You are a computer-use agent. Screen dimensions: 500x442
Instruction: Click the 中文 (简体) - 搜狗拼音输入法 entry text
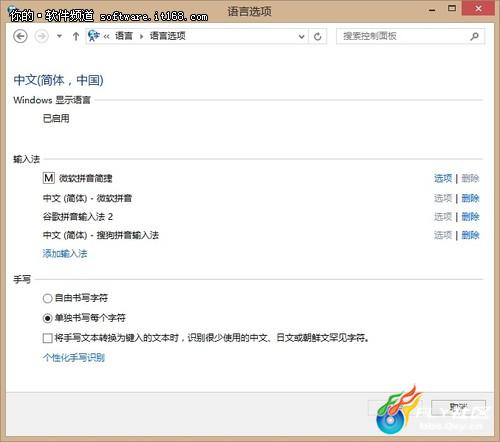coord(101,235)
